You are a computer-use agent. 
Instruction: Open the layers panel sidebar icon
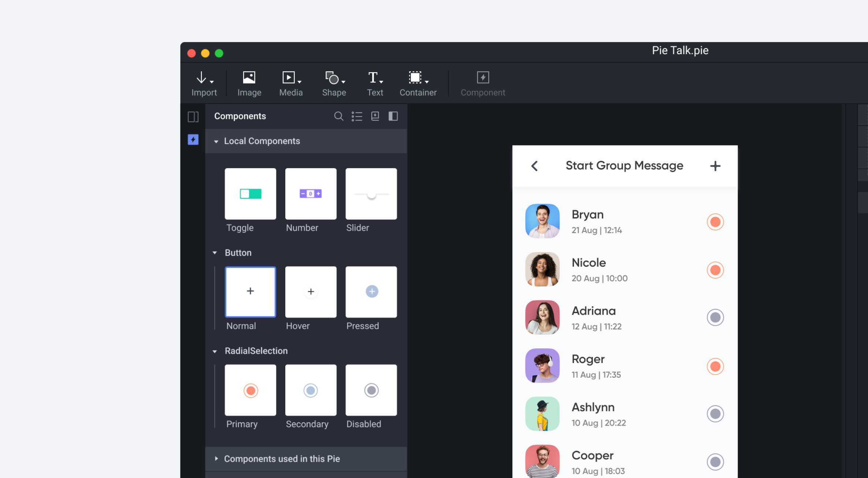tap(193, 117)
